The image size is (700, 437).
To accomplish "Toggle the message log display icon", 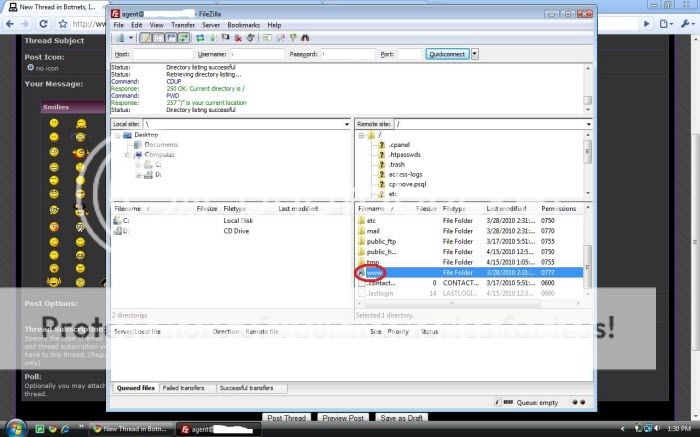I will pos(145,38).
